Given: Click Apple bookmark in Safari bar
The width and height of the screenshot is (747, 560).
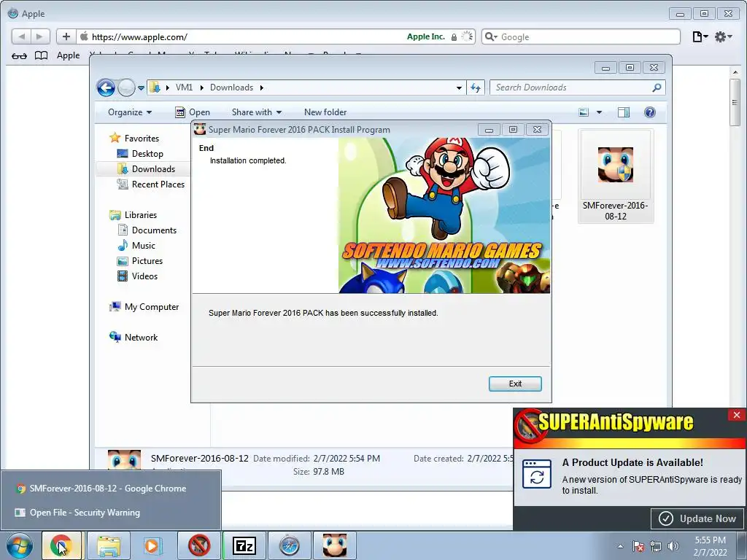Looking at the screenshot, I should tap(68, 55).
